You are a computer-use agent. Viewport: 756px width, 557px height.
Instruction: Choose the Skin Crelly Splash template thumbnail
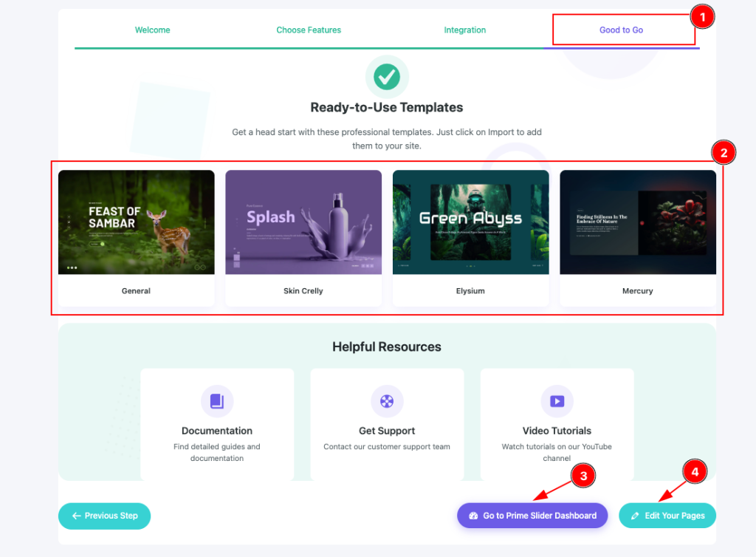pos(303,222)
